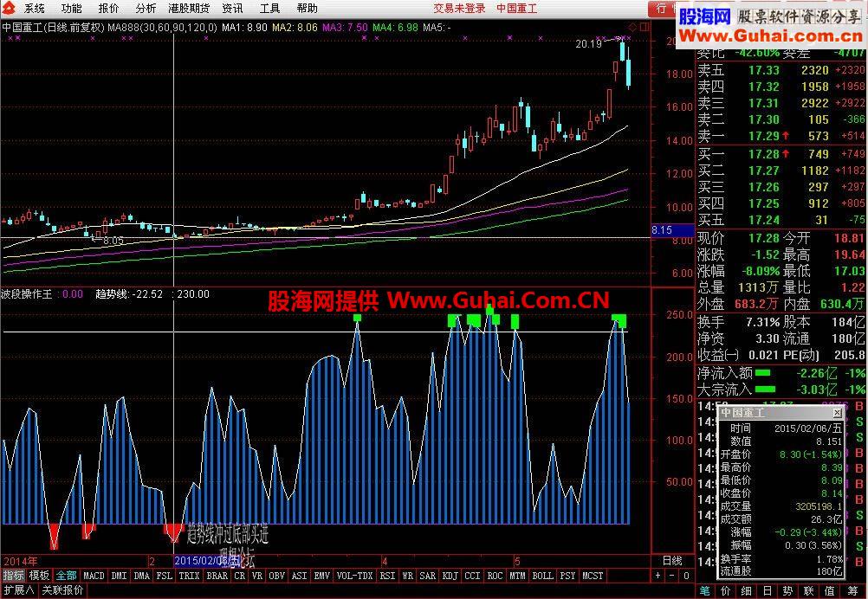Open the 帮助 menu

tap(308, 9)
